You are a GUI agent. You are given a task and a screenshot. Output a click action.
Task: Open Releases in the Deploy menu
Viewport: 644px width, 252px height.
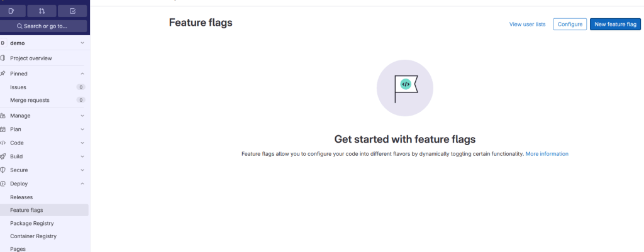(21, 197)
